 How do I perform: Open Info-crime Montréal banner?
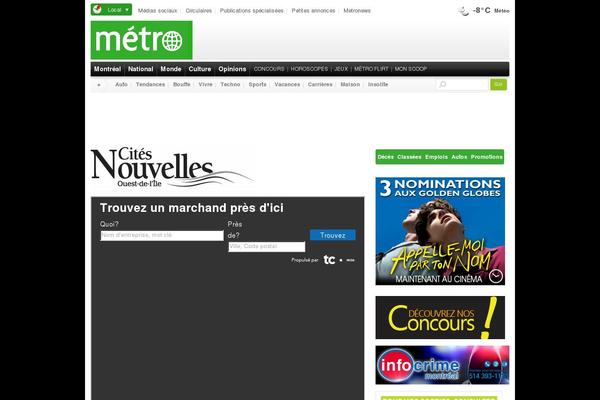442,365
